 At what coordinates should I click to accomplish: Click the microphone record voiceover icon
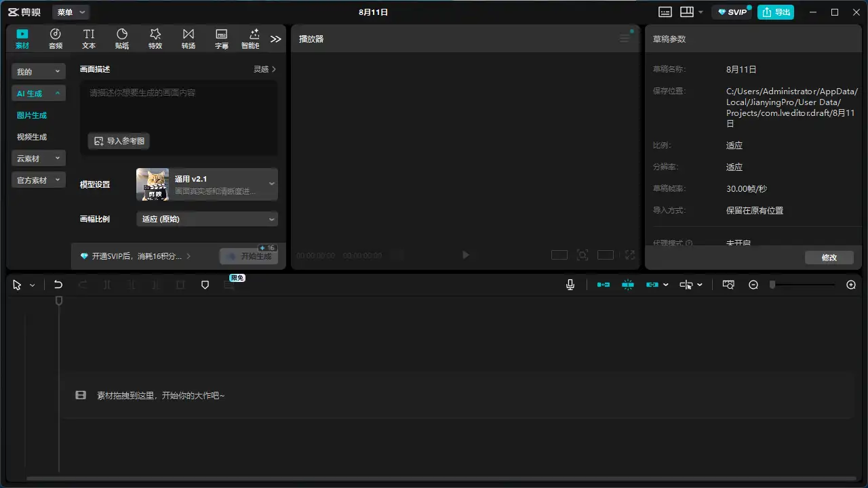click(x=570, y=285)
